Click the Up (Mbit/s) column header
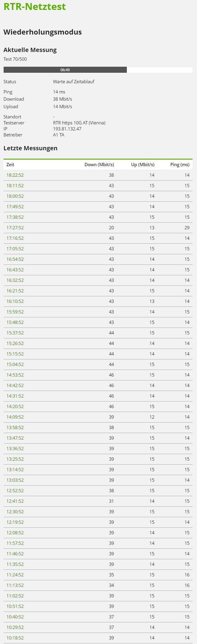The height and width of the screenshot is (644, 197). pyautogui.click(x=143, y=165)
